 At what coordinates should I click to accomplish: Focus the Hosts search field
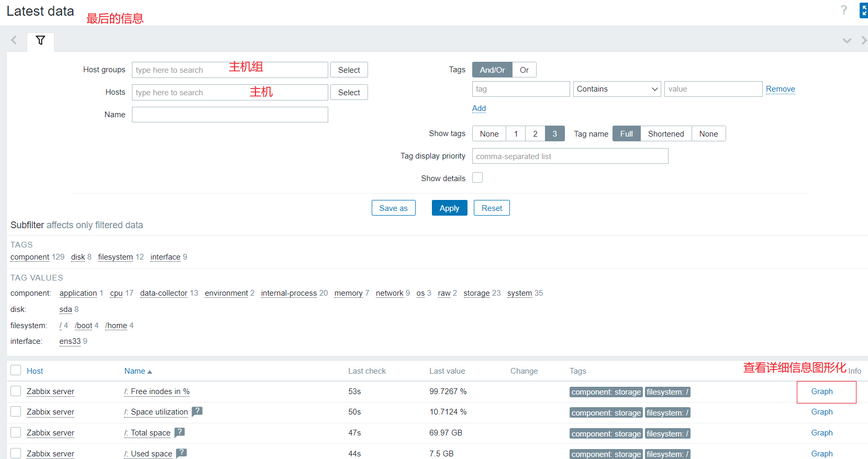[x=230, y=92]
